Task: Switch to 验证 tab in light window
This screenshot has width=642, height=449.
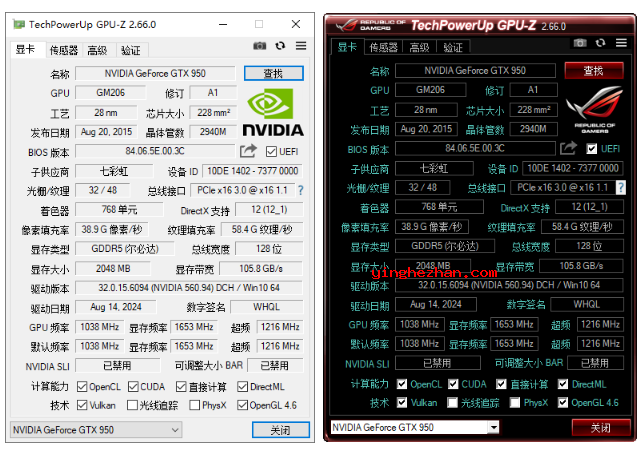Action: click(131, 50)
